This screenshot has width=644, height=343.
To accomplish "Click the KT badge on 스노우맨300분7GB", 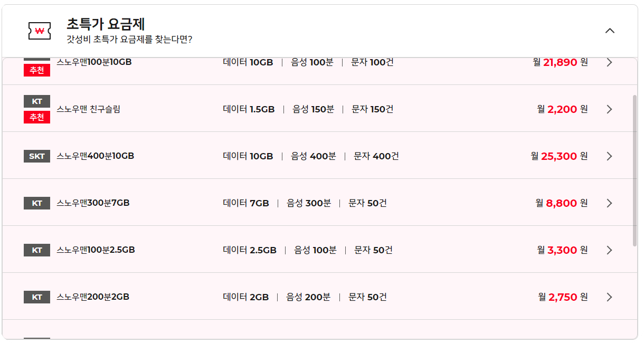I will coord(36,203).
